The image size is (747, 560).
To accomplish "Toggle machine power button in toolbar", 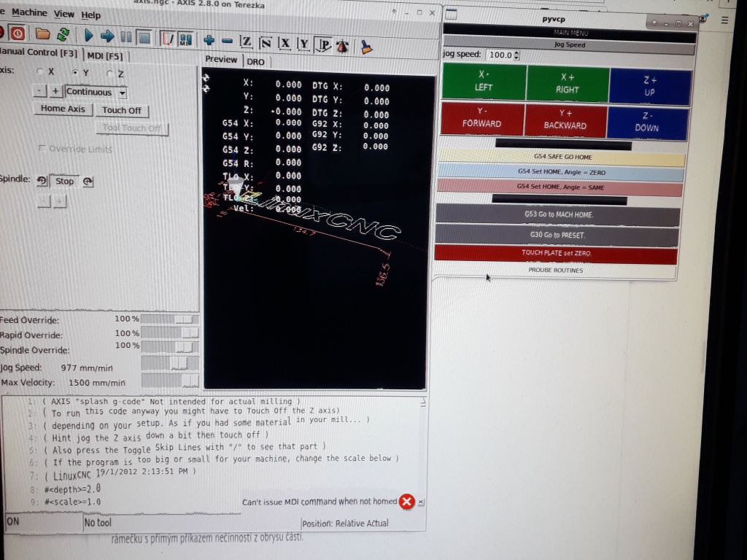I will tap(17, 34).
